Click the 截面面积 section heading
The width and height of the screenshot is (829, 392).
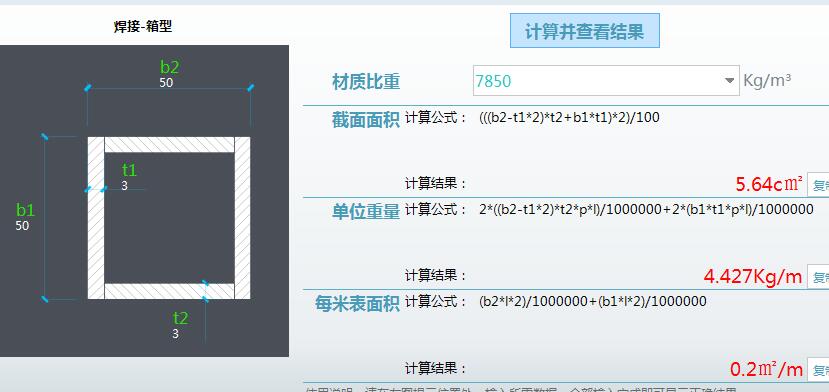(366, 120)
